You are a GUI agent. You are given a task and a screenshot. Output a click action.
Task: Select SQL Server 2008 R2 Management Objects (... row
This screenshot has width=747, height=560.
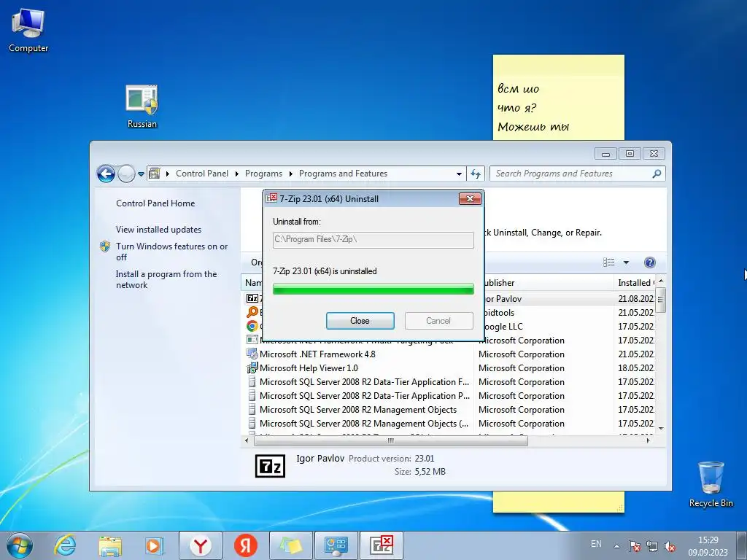pyautogui.click(x=449, y=424)
